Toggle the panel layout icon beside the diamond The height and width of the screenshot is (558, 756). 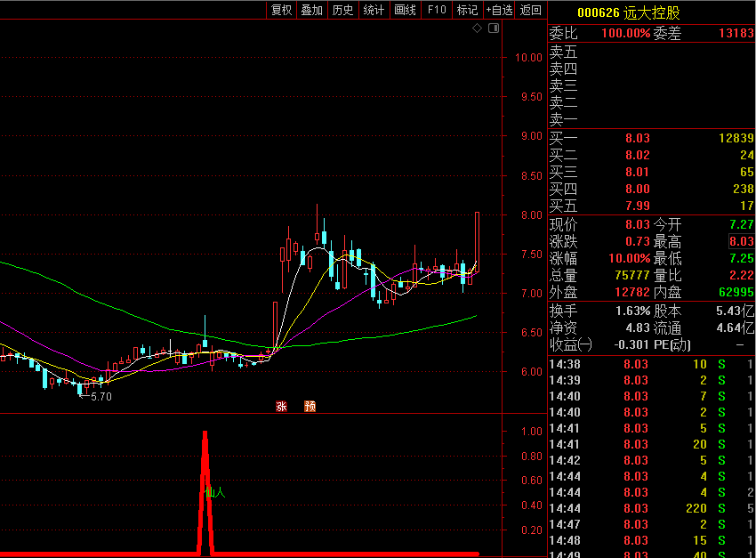pyautogui.click(x=494, y=28)
